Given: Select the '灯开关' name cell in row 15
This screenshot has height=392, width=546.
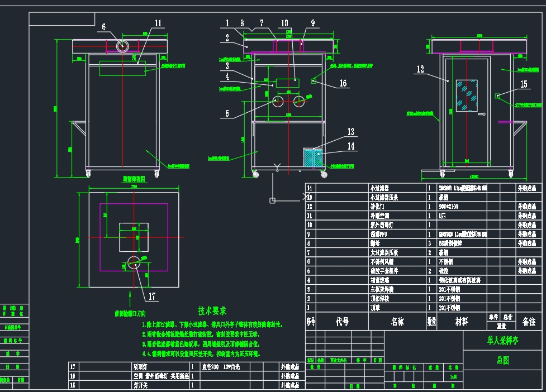Looking at the screenshot, I should (140, 385).
